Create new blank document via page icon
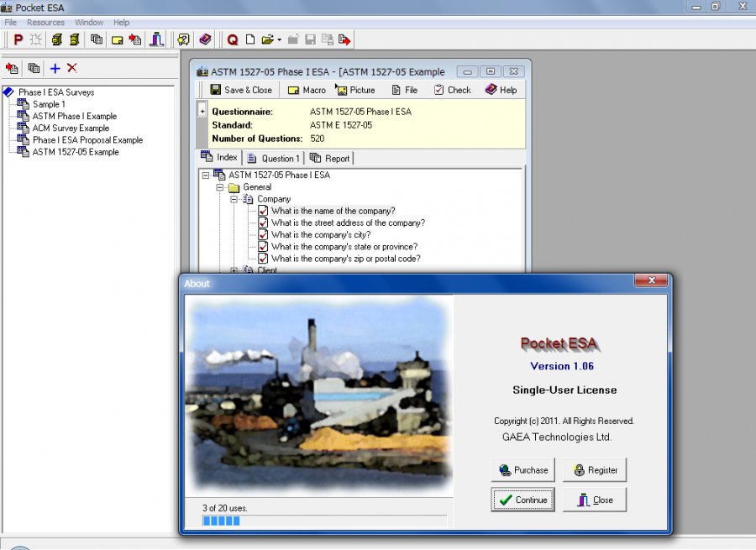Viewport: 756px width, 550px height. (x=249, y=39)
